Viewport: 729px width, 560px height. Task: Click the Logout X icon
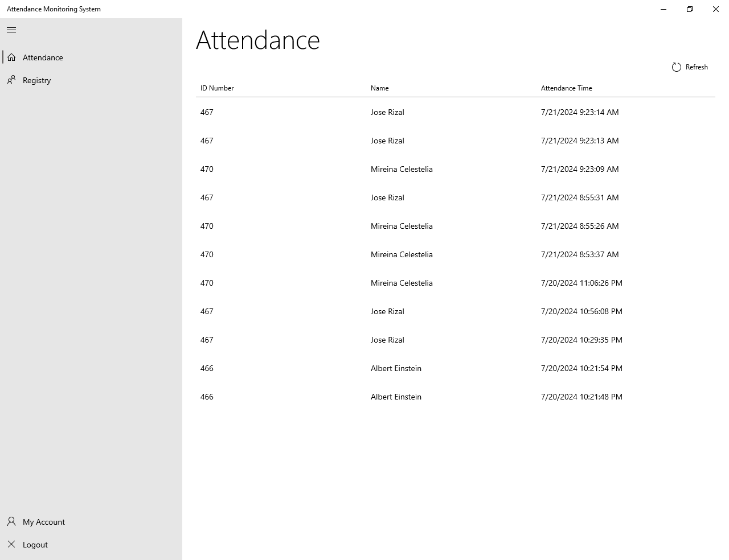11,545
